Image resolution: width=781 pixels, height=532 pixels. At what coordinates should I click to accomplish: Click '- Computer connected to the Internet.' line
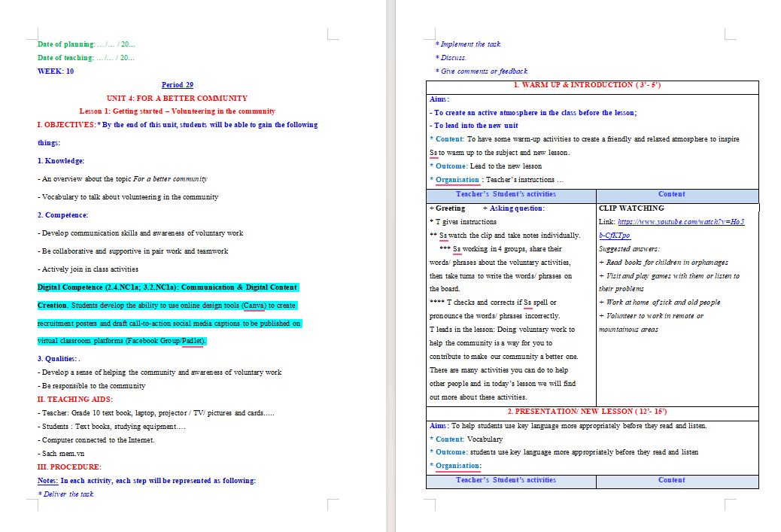tap(96, 440)
